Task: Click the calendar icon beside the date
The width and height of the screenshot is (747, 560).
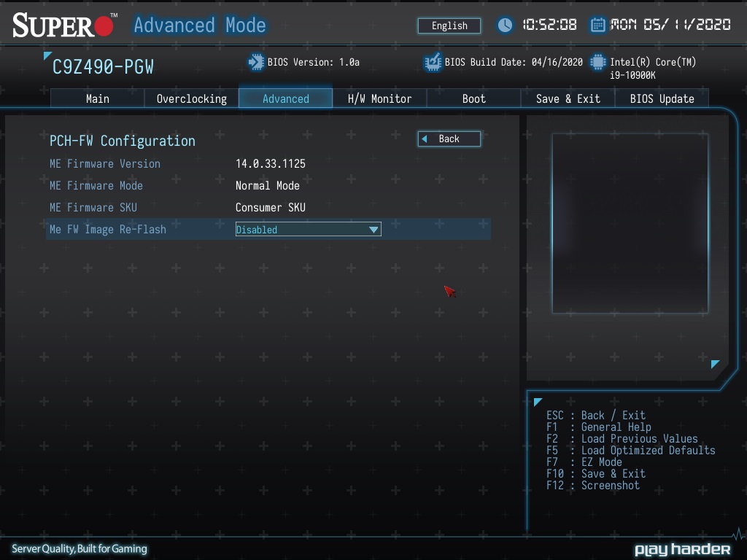Action: pyautogui.click(x=597, y=25)
